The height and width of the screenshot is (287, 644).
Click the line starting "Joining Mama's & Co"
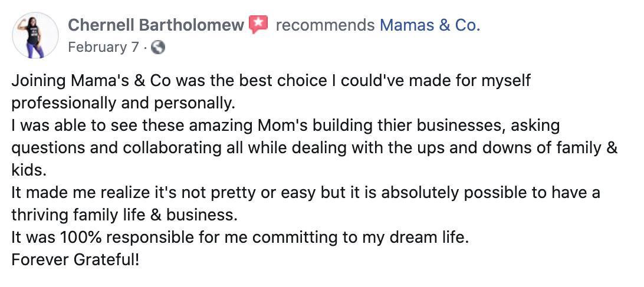tap(271, 80)
